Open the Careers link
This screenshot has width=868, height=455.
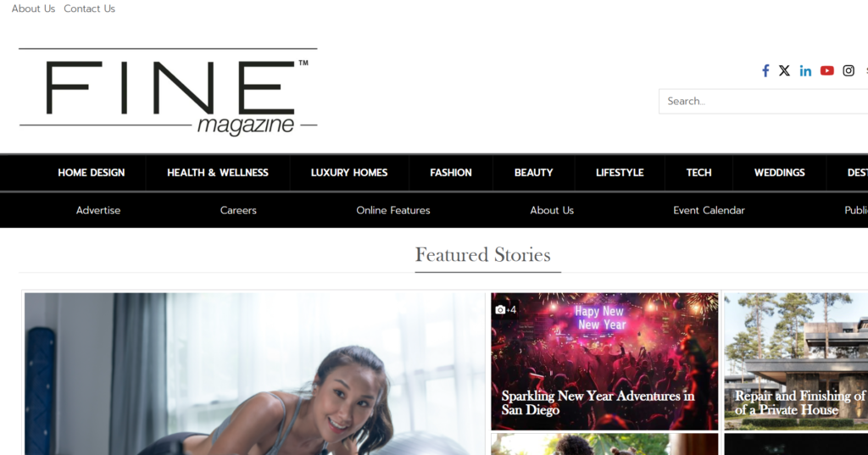click(238, 210)
